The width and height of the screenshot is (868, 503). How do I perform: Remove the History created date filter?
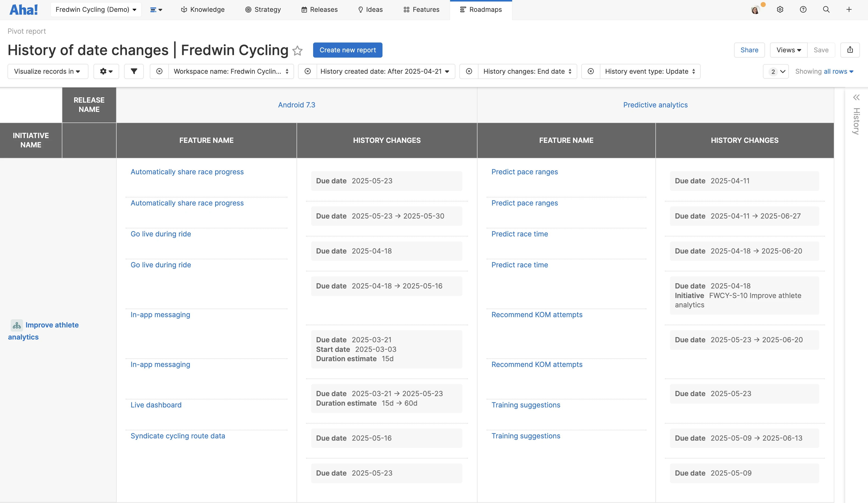click(308, 71)
